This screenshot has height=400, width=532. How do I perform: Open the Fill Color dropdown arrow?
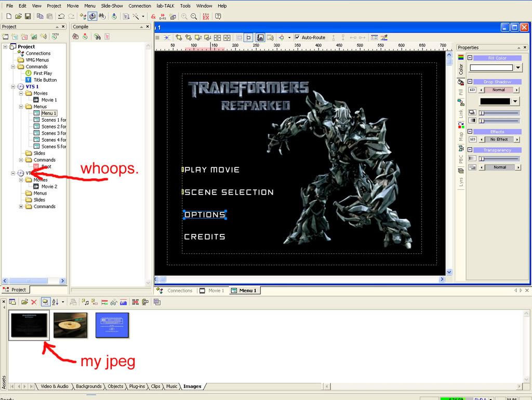tap(518, 68)
